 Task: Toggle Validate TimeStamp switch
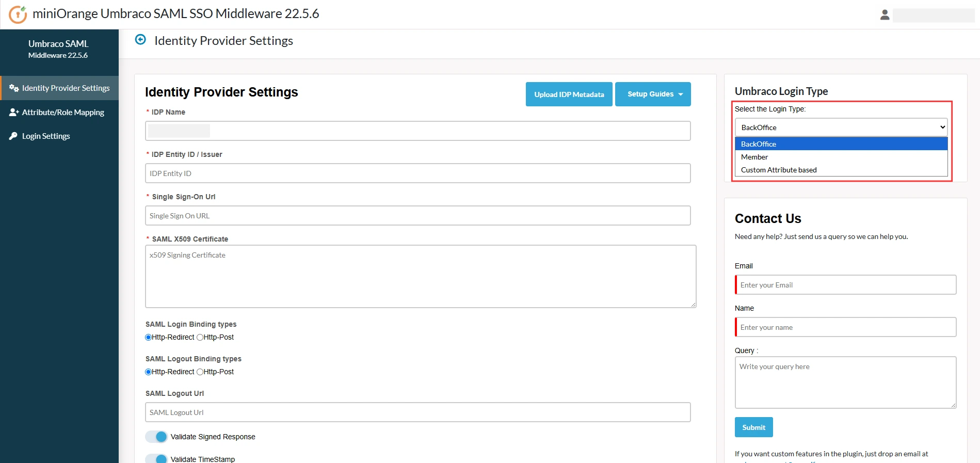156,458
